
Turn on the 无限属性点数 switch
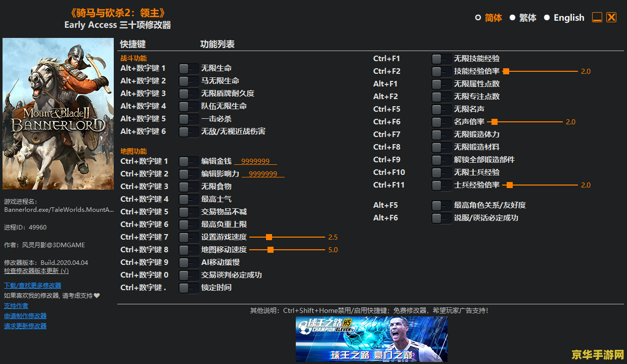click(441, 84)
